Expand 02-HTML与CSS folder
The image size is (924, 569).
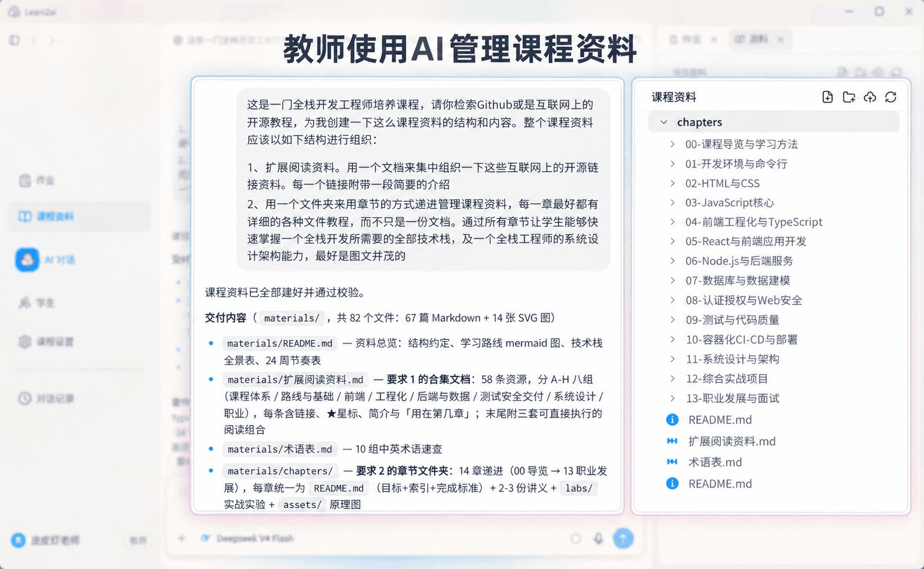(x=672, y=183)
